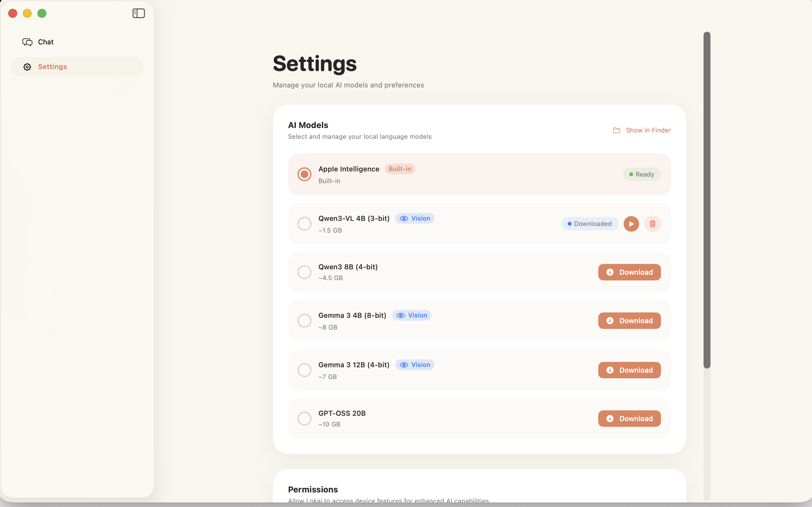Download the Gemma 3 4B model
This screenshot has height=507, width=812.
coord(629,321)
